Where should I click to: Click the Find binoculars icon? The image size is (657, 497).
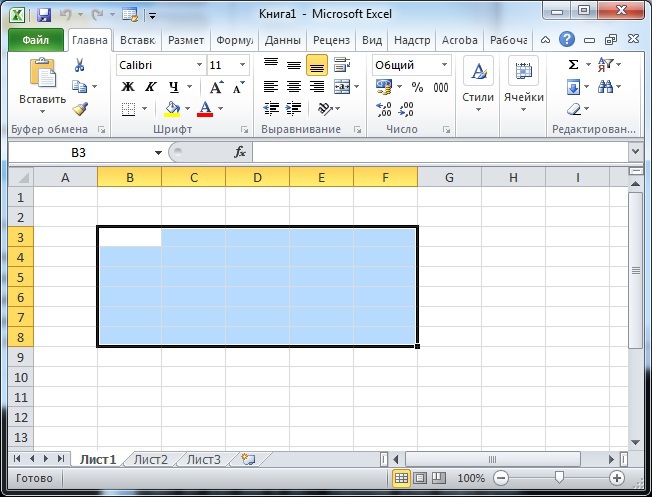[x=605, y=87]
